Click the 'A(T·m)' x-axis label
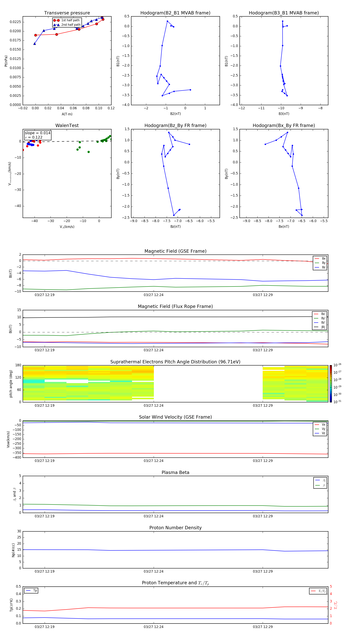This screenshot has height=644, width=351. click(67, 114)
